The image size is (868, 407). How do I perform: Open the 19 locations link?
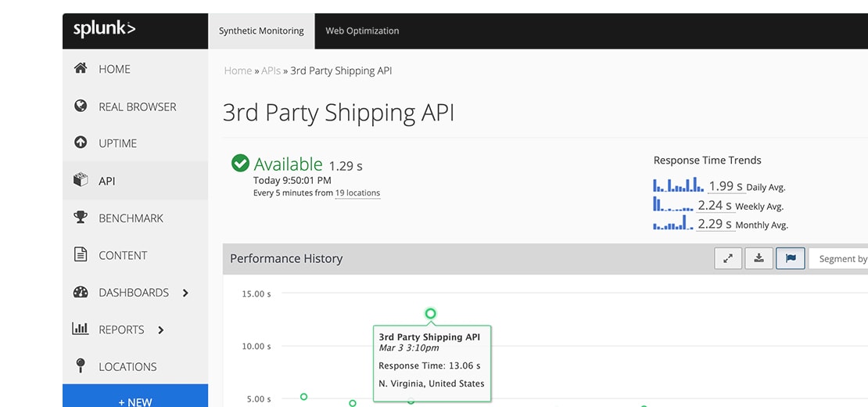tap(357, 193)
